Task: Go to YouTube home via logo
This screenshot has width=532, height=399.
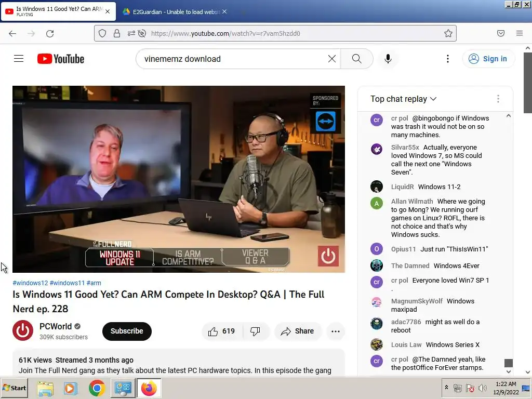Action: click(61, 59)
